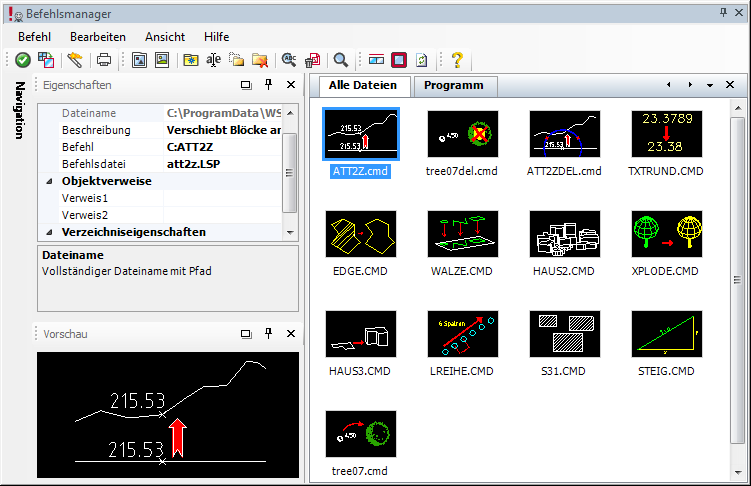751x486 pixels.
Task: Collapse the Objektverweise group
Action: click(x=49, y=182)
